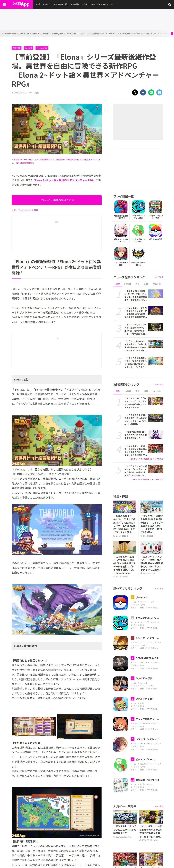Click 事前登録 breadcrumb link
This screenshot has height=868, width=174.
pos(36,34)
